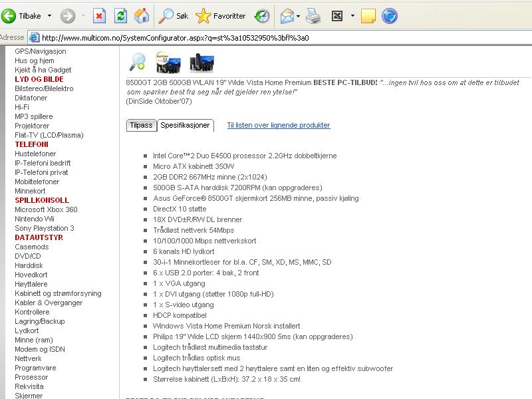Open DVD/CD category
The width and height of the screenshot is (532, 399).
click(x=27, y=256)
